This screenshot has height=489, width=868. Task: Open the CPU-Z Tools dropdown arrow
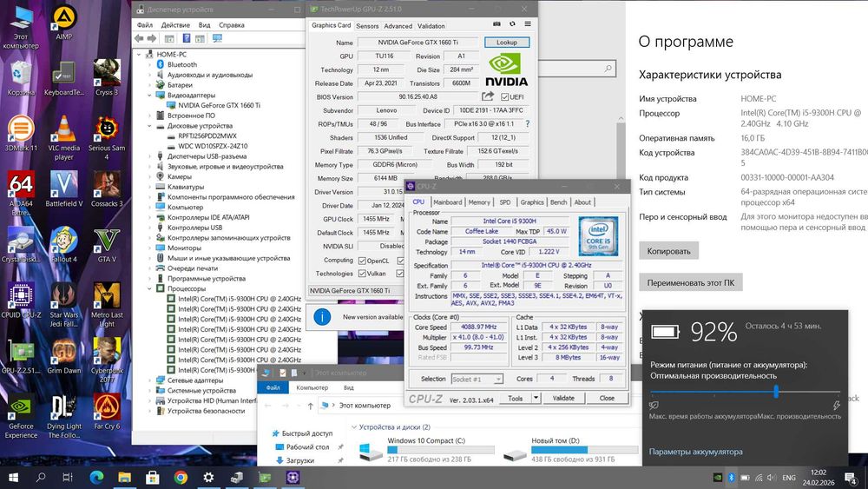[536, 398]
